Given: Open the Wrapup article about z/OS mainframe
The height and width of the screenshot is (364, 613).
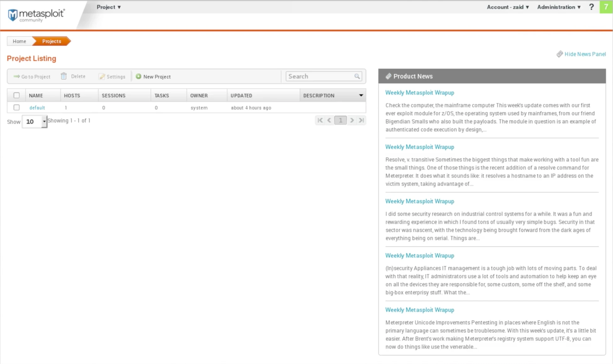Looking at the screenshot, I should point(420,93).
